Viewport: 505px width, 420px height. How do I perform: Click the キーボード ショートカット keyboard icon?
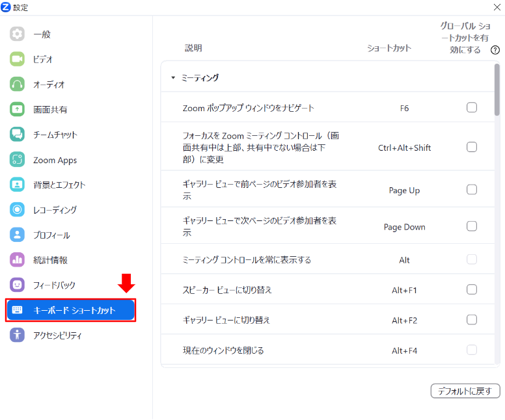click(x=17, y=310)
